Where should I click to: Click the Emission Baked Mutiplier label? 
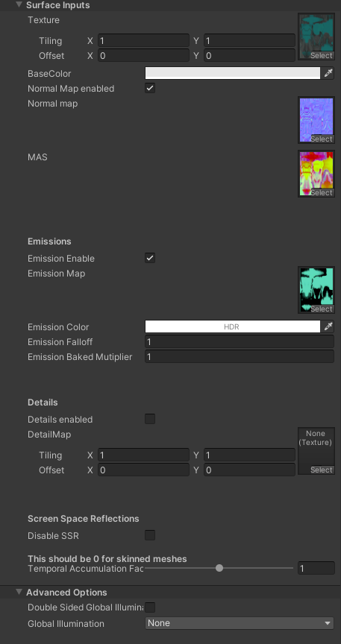click(x=80, y=357)
